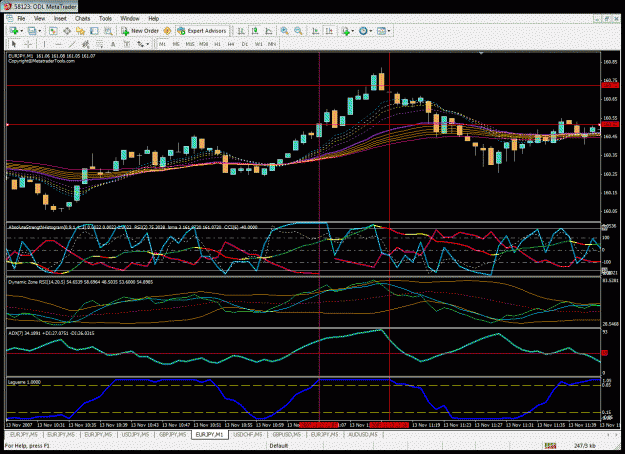Image resolution: width=625 pixels, height=454 pixels.
Task: Zoom in on the chart
Action: 284,31
